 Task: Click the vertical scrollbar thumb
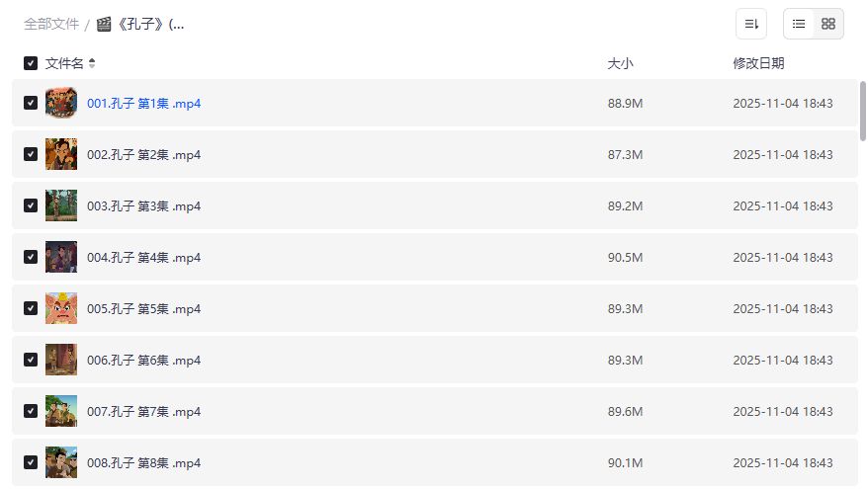tap(863, 111)
